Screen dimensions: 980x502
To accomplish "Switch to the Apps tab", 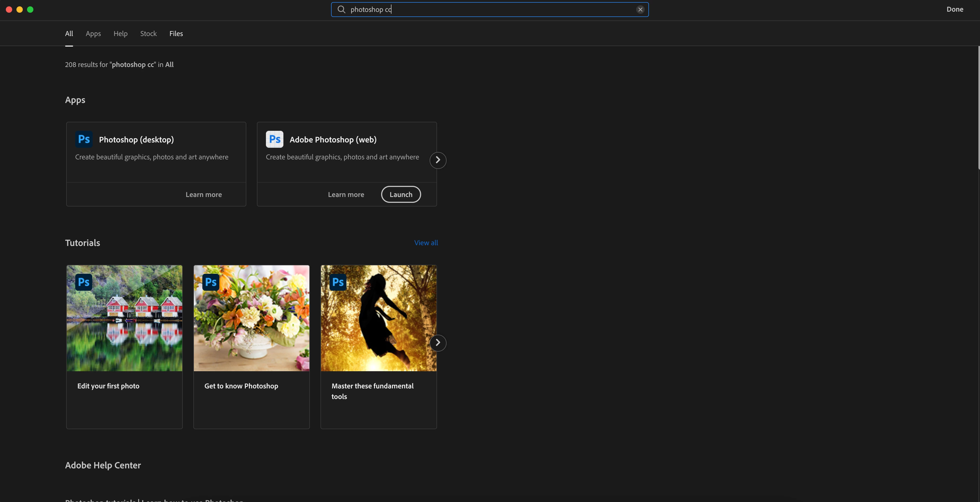I will pyautogui.click(x=93, y=33).
